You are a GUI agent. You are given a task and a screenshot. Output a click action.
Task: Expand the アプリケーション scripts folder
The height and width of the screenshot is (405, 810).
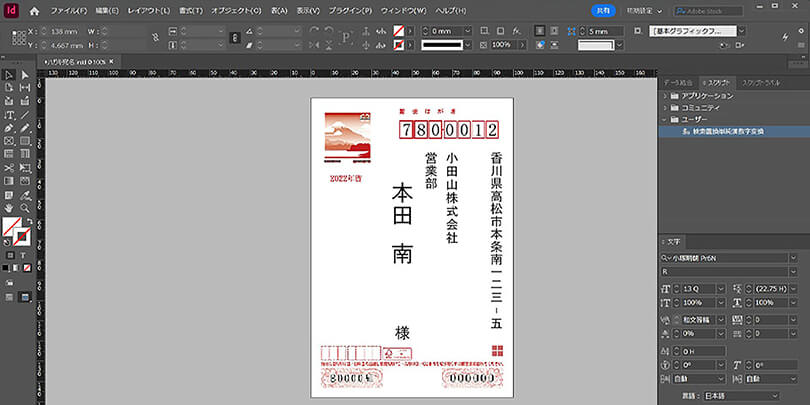pyautogui.click(x=667, y=95)
